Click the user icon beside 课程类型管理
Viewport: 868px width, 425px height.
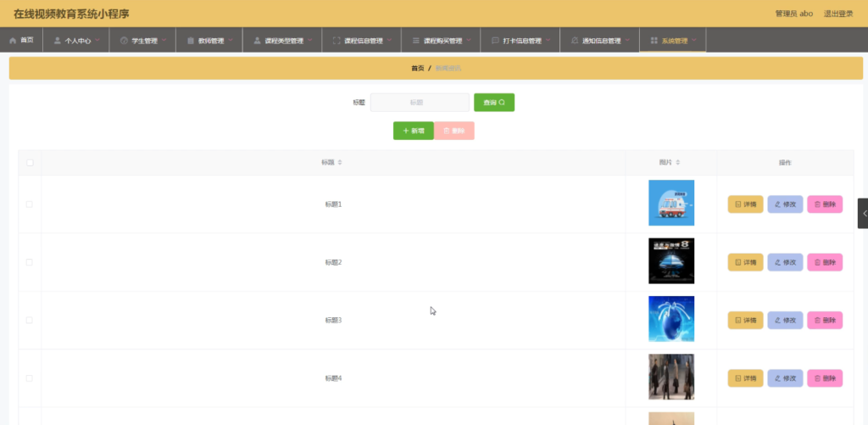(258, 41)
